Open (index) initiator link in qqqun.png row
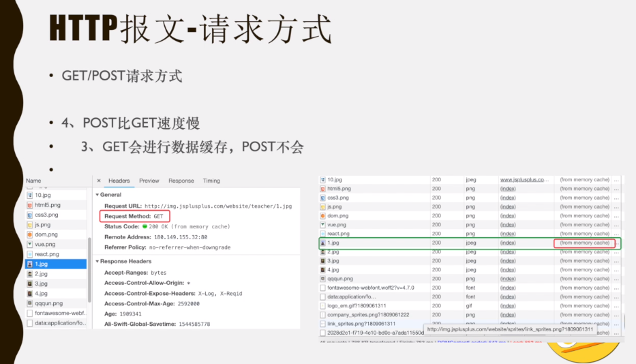The image size is (636, 364). coord(508,279)
